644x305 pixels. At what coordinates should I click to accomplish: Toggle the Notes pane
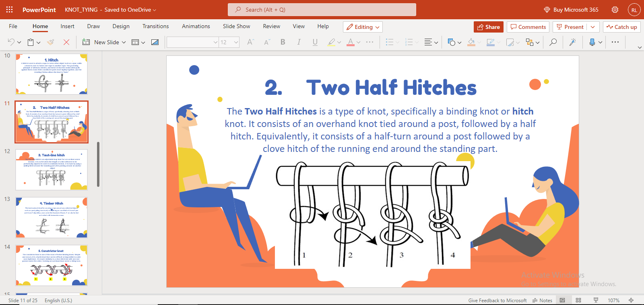click(542, 300)
